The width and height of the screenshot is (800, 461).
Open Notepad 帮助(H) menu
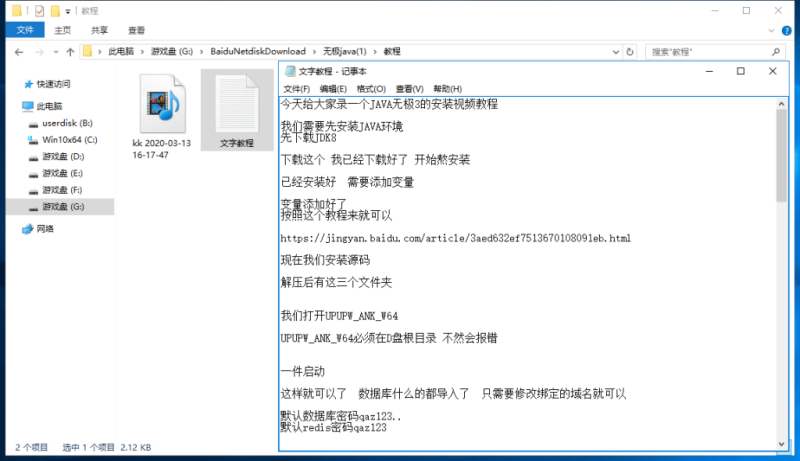(447, 89)
